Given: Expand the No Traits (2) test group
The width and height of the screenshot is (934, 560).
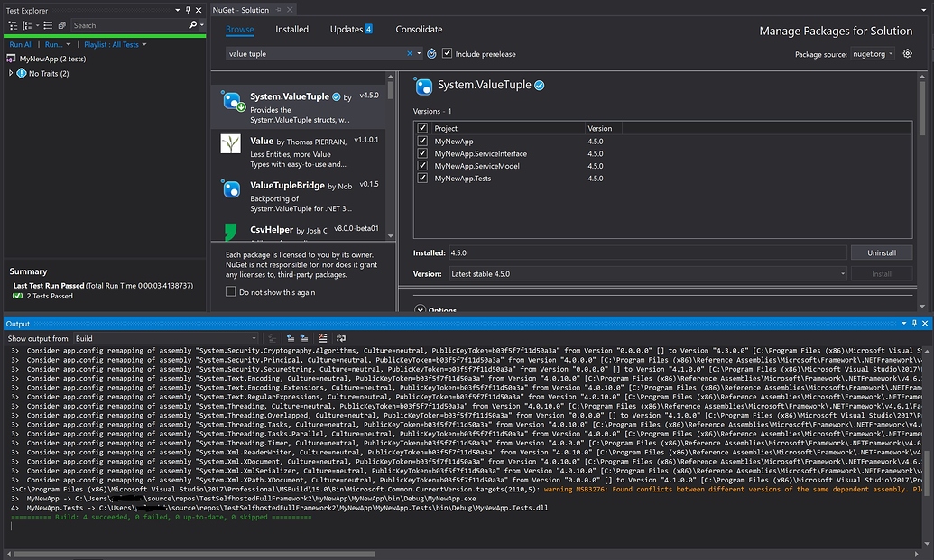Looking at the screenshot, I should (x=11, y=73).
